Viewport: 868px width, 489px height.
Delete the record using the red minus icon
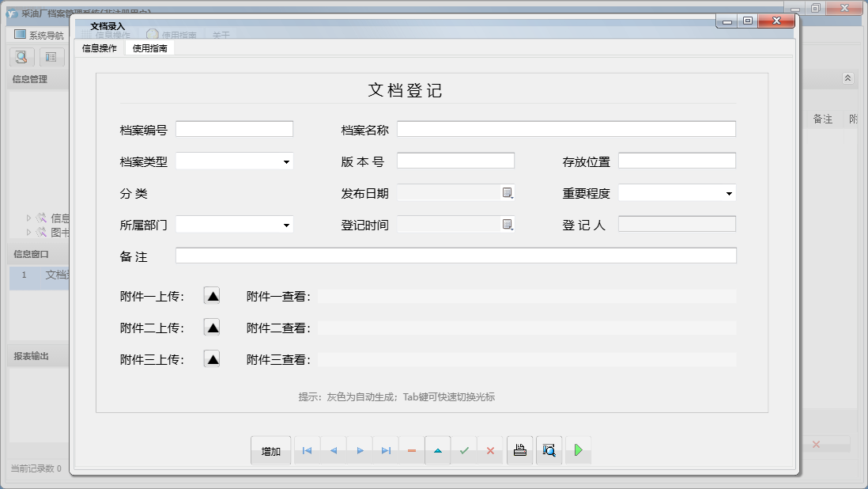(412, 449)
